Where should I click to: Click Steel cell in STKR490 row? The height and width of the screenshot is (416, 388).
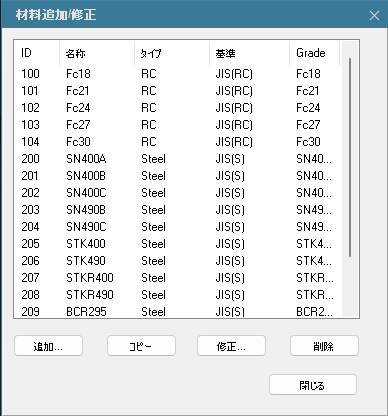[x=153, y=295]
